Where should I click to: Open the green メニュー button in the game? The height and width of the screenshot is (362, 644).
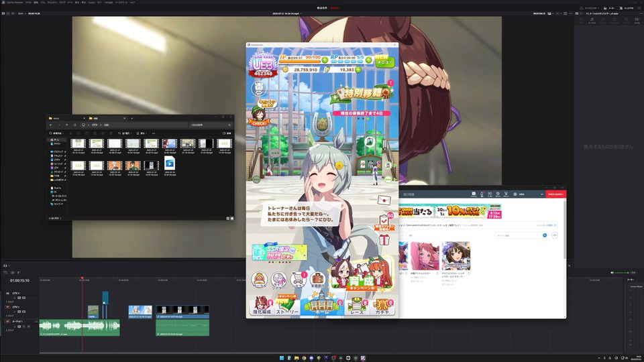click(x=384, y=61)
